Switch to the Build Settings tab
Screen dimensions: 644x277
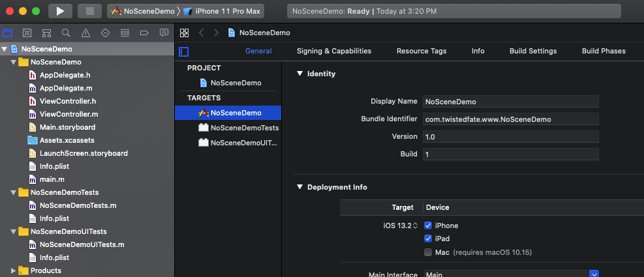[x=533, y=51]
